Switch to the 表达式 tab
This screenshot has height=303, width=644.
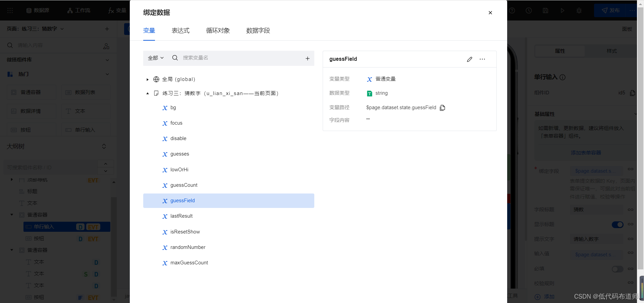click(x=180, y=31)
